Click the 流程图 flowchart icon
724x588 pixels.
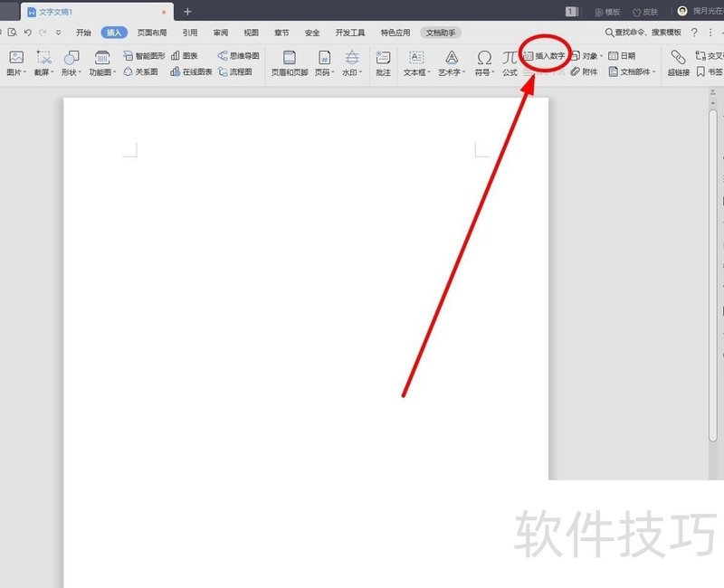[x=235, y=71]
